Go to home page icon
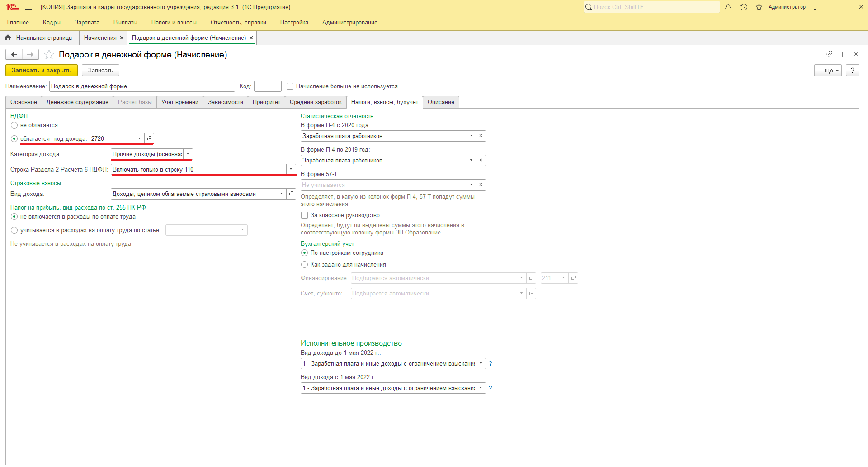This screenshot has height=467, width=868. [x=8, y=38]
